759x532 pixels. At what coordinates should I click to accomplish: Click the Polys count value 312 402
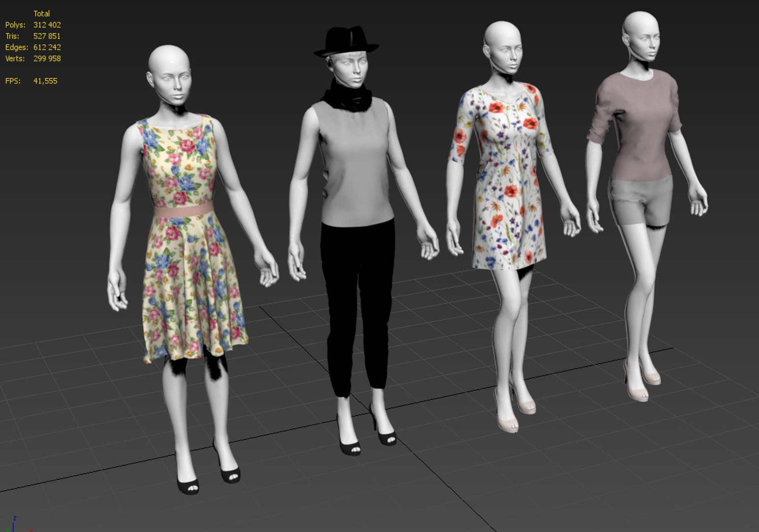tap(47, 25)
